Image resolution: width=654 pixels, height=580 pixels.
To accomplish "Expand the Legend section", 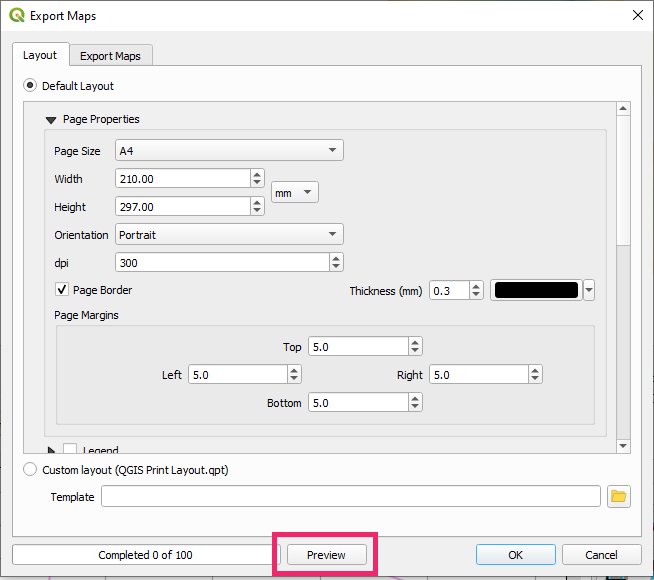I will pyautogui.click(x=51, y=450).
